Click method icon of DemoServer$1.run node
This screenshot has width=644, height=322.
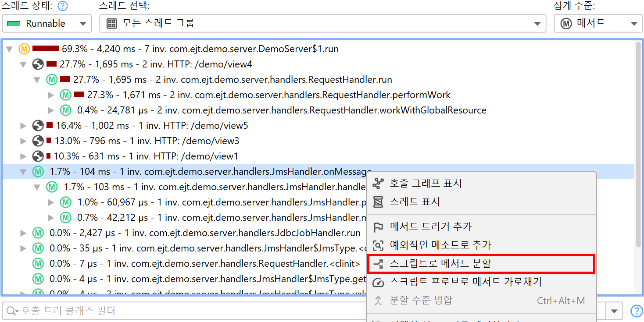24,49
